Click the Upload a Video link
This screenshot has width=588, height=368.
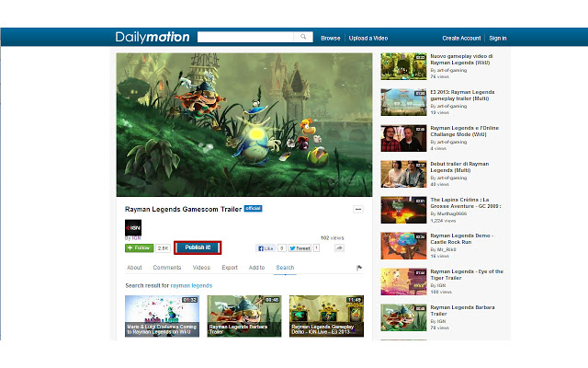coord(367,39)
